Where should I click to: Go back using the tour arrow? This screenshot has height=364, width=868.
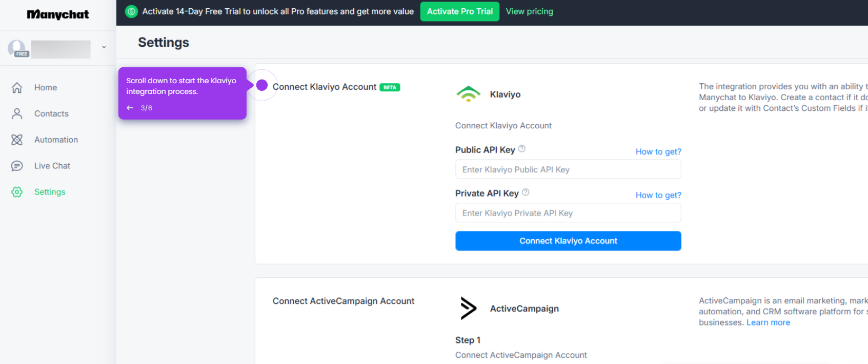(x=130, y=108)
